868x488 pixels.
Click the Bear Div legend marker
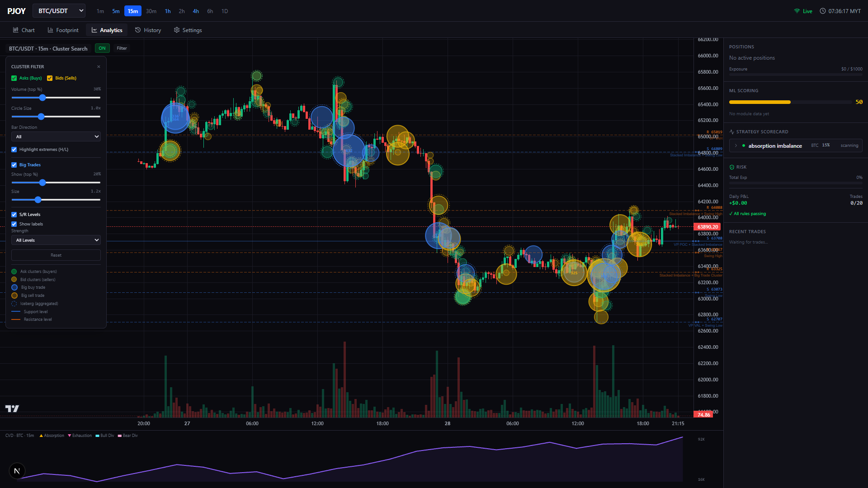120,436
